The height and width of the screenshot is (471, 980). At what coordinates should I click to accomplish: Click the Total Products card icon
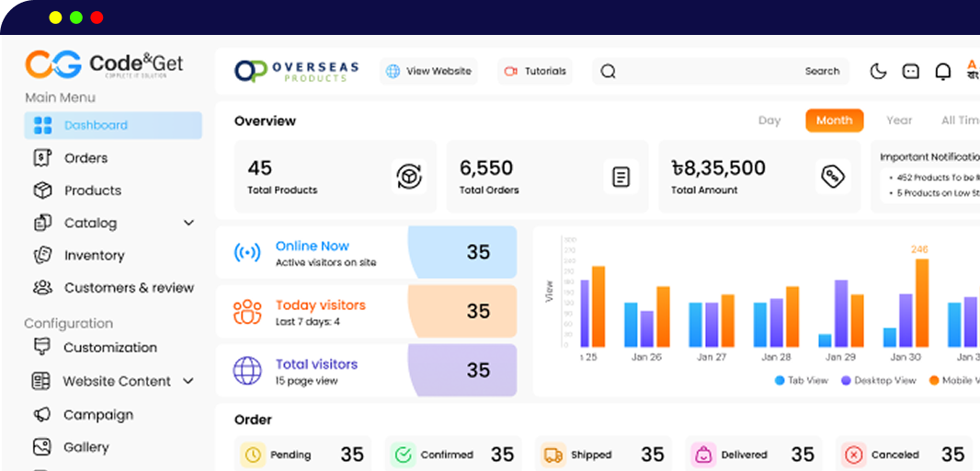pyautogui.click(x=409, y=177)
